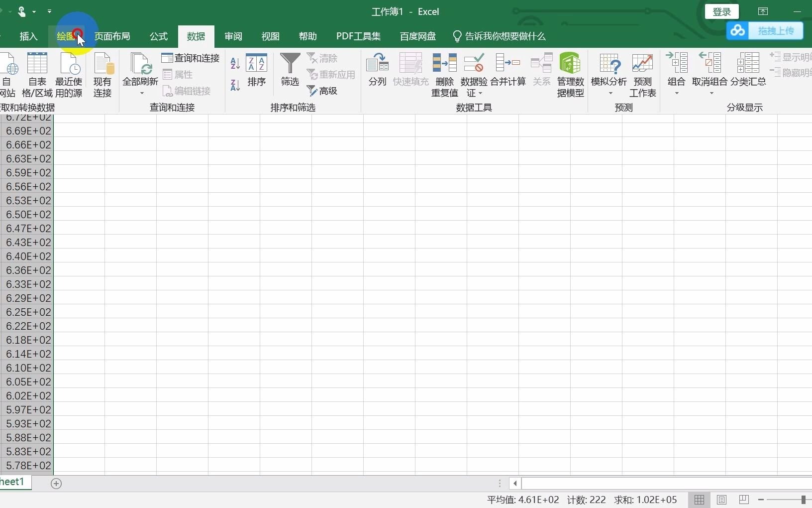This screenshot has height=508, width=812.
Task: Click the 预测工作表 forecast sheet icon
Action: pos(642,75)
